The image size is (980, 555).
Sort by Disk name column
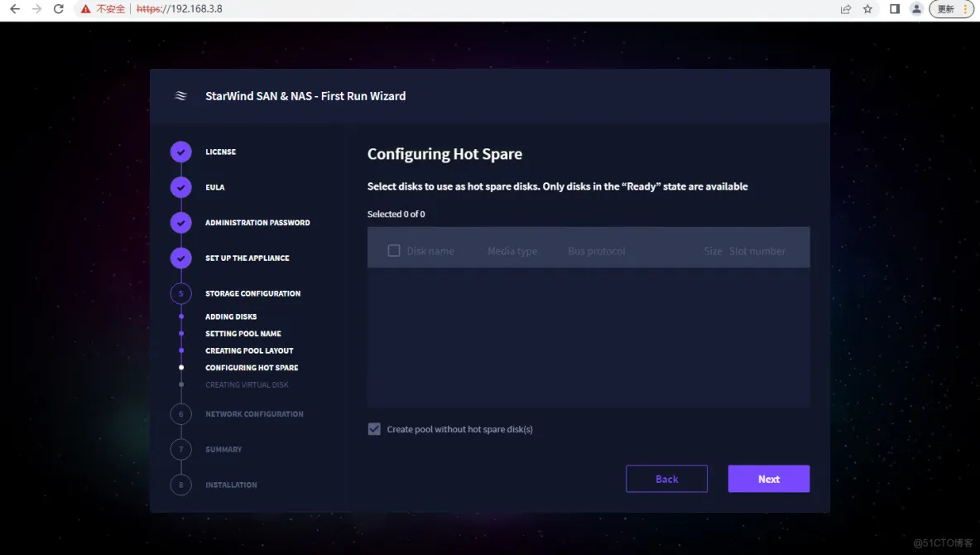pos(430,251)
